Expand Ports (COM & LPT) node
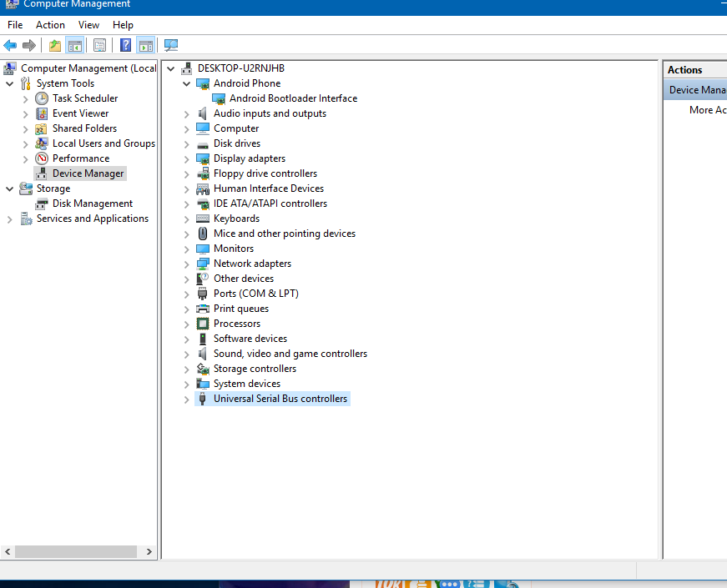 pos(187,294)
